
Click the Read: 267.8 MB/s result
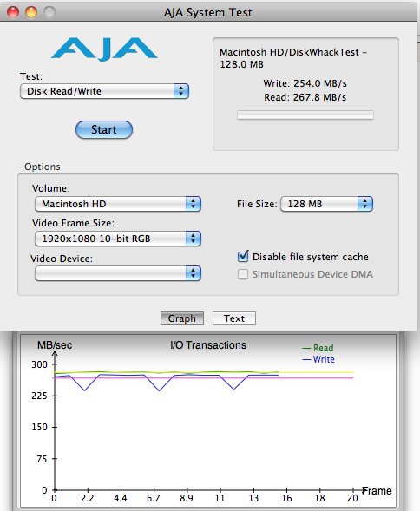[x=305, y=97]
